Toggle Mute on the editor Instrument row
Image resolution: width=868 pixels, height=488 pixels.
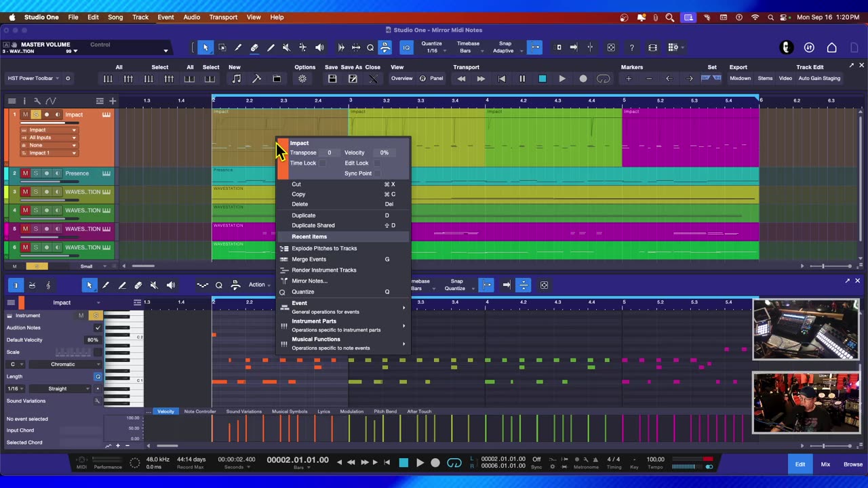[81, 315]
